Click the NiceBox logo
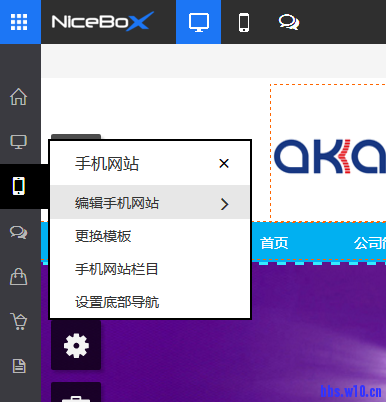Image resolution: width=386 pixels, height=402 pixels. tap(102, 22)
